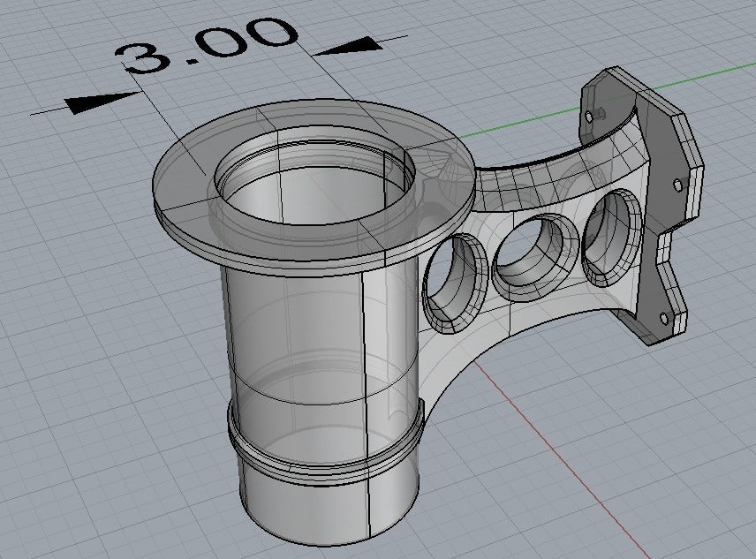Viewport: 756px width, 559px height.
Task: Click the left circular hole in the bracket
Action: (455, 283)
